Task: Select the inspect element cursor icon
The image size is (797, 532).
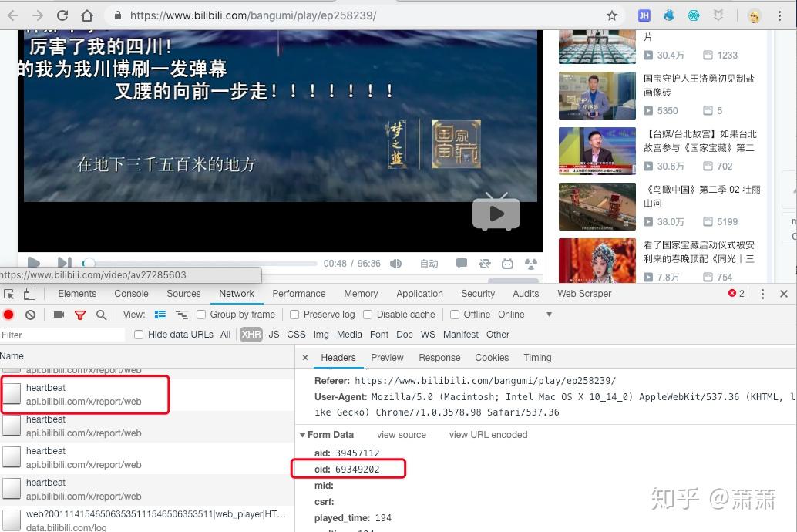Action: [10, 294]
